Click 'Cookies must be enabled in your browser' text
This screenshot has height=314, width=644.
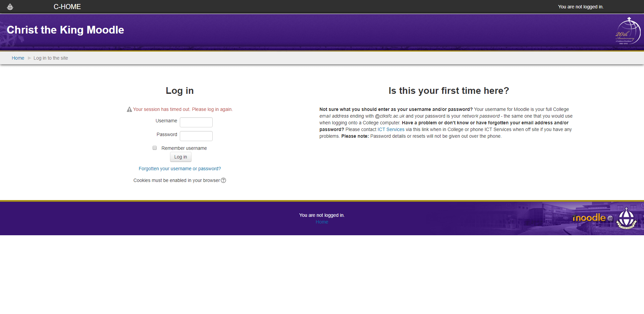pos(176,180)
